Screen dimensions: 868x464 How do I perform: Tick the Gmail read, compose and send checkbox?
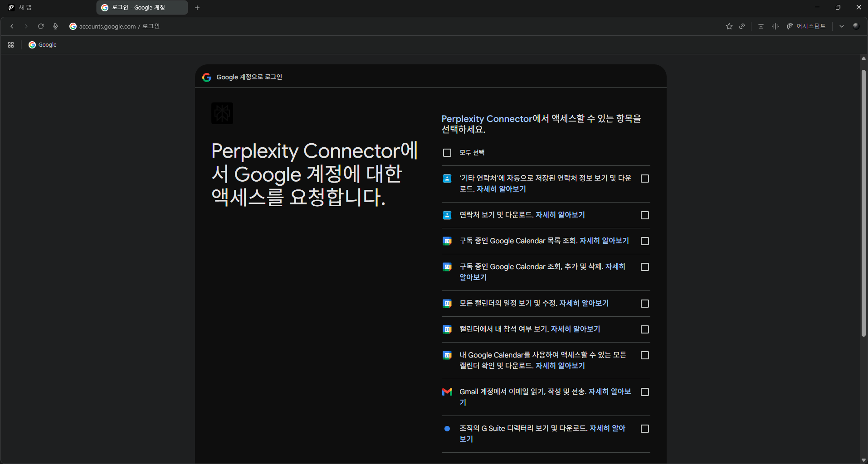point(645,392)
